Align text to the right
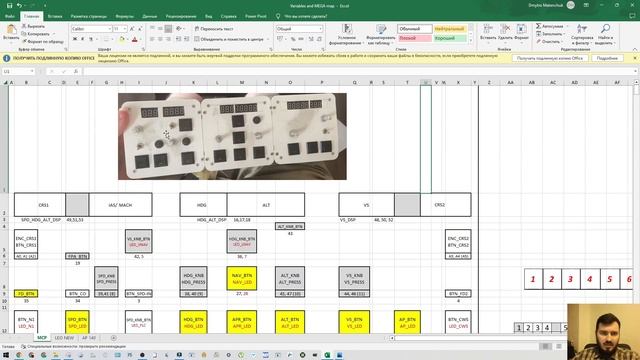 (x=168, y=39)
